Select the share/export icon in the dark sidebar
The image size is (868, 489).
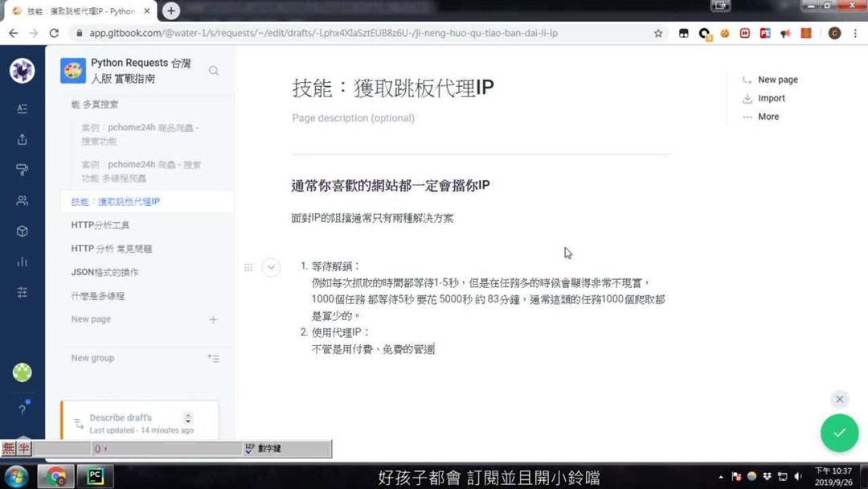(22, 140)
